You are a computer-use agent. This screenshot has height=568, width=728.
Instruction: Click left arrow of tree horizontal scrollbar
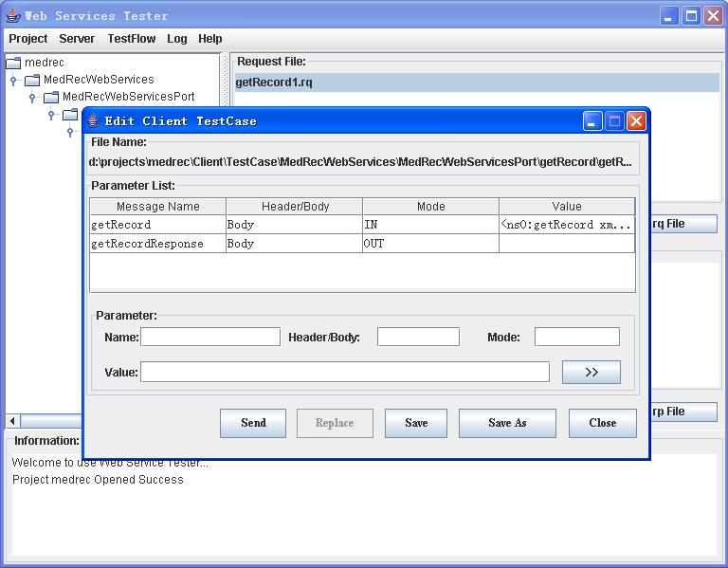click(x=12, y=421)
